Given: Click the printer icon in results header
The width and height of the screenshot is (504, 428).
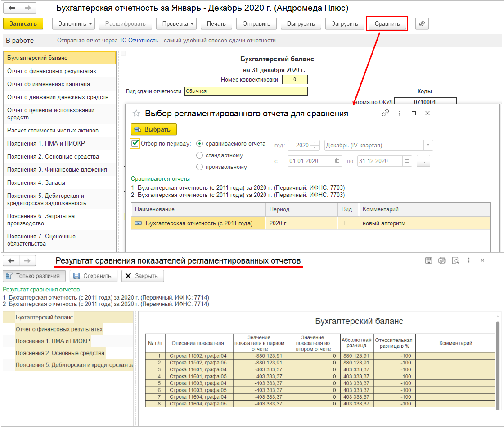Looking at the screenshot, I should click(x=442, y=260).
